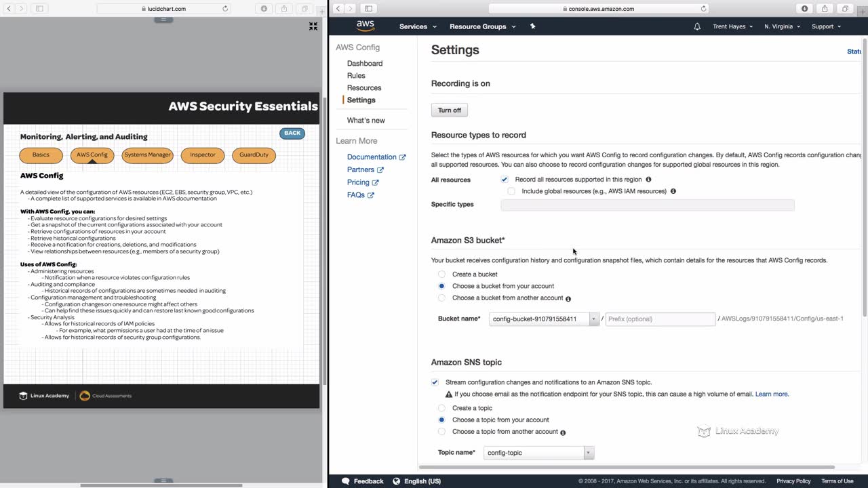Open downloads in the lucidchart.com window
This screenshot has width=868, height=488.
(x=264, y=9)
